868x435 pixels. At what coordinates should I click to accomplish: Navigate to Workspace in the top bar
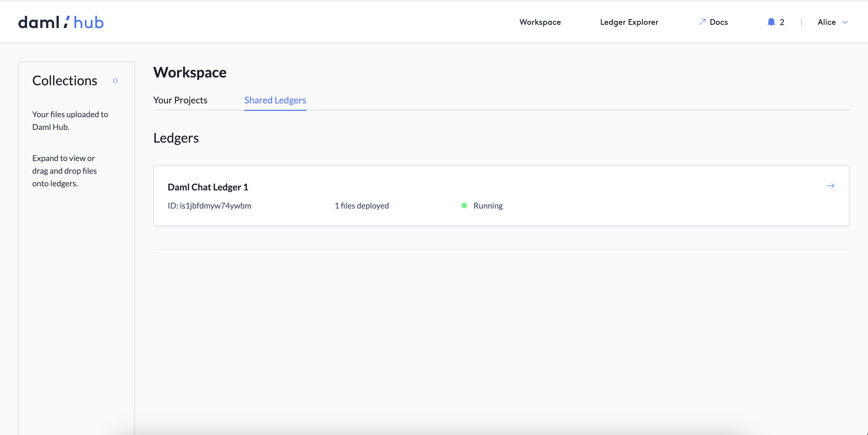pyautogui.click(x=540, y=22)
